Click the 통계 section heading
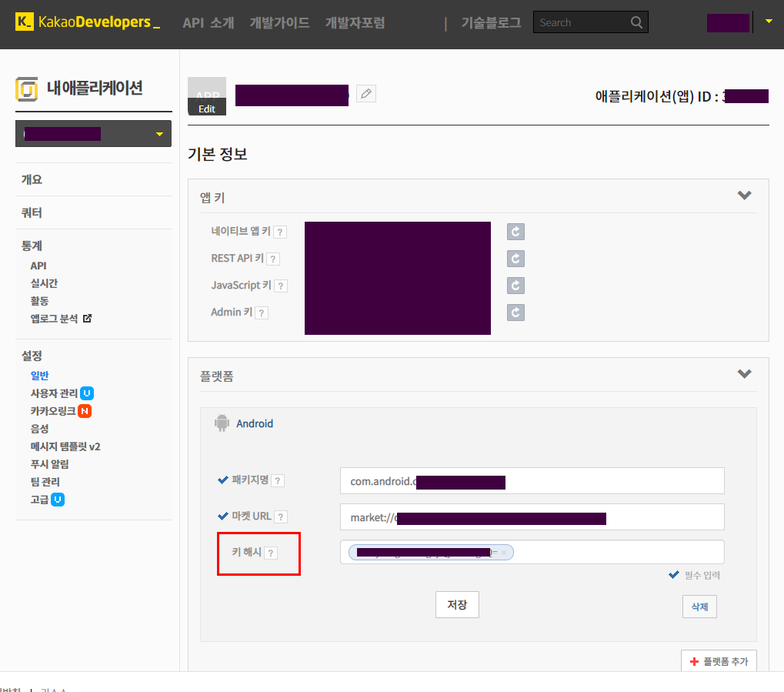The width and height of the screenshot is (784, 692). point(32,246)
